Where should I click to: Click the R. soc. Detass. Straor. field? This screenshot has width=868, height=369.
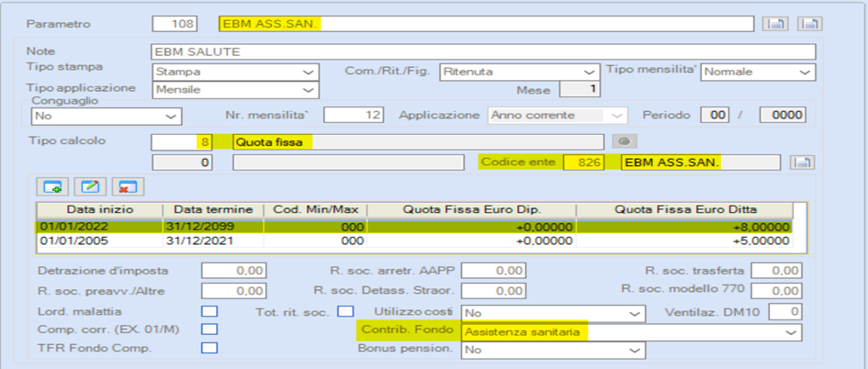click(x=494, y=290)
